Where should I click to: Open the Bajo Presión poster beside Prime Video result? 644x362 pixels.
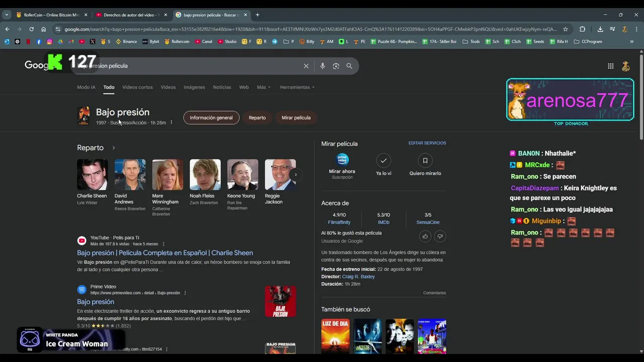pyautogui.click(x=280, y=302)
